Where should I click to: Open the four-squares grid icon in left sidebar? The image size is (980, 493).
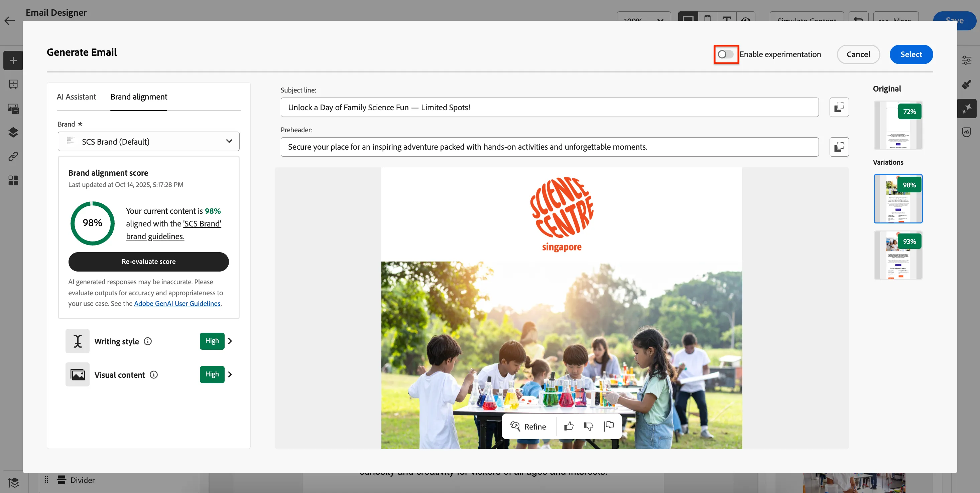click(x=13, y=180)
